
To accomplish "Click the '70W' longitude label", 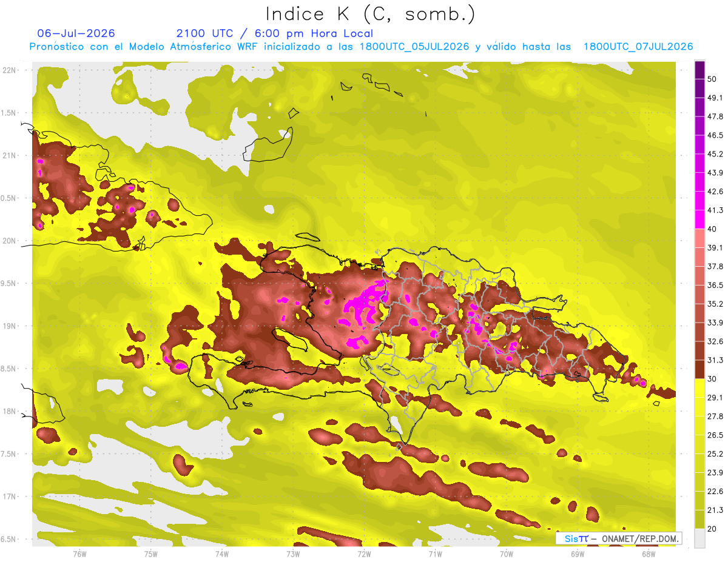I will pos(507,553).
